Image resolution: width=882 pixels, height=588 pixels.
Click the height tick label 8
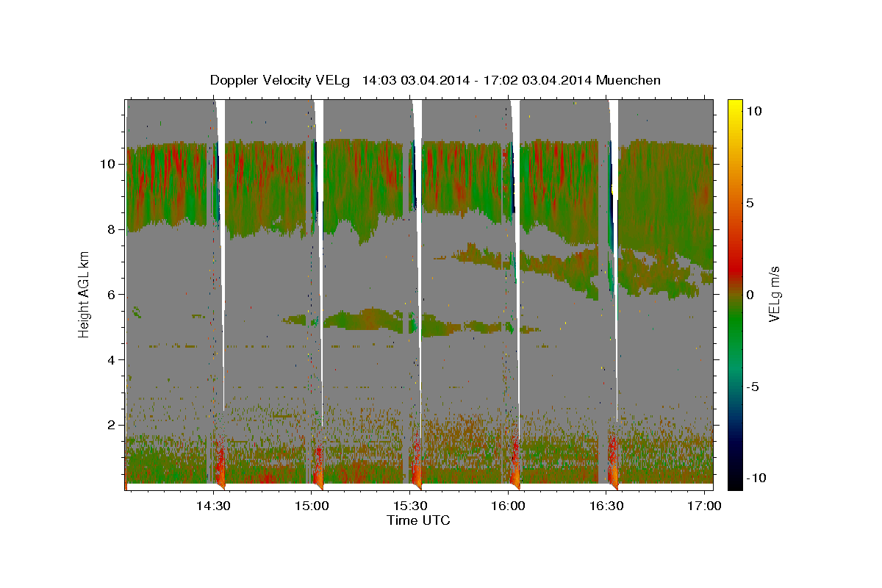tap(112, 229)
